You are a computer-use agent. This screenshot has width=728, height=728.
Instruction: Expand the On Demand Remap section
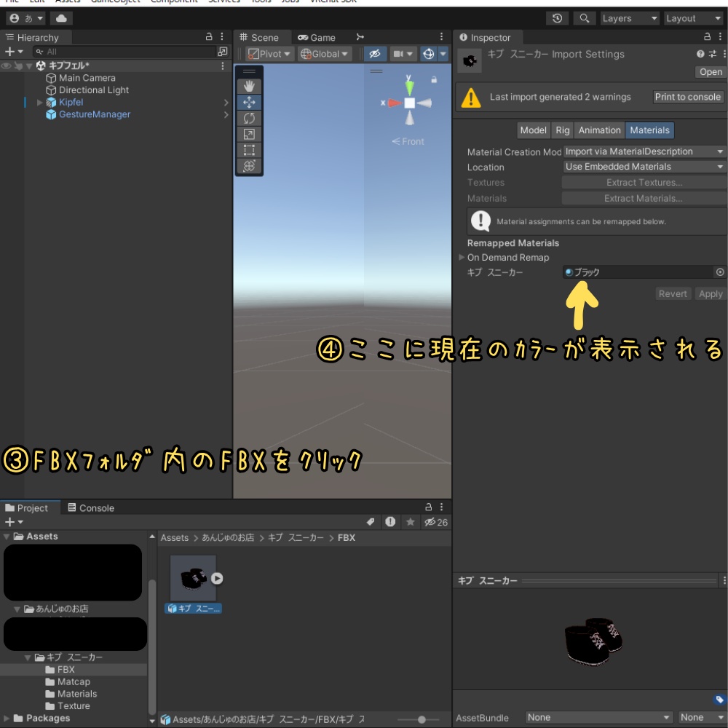coord(461,257)
